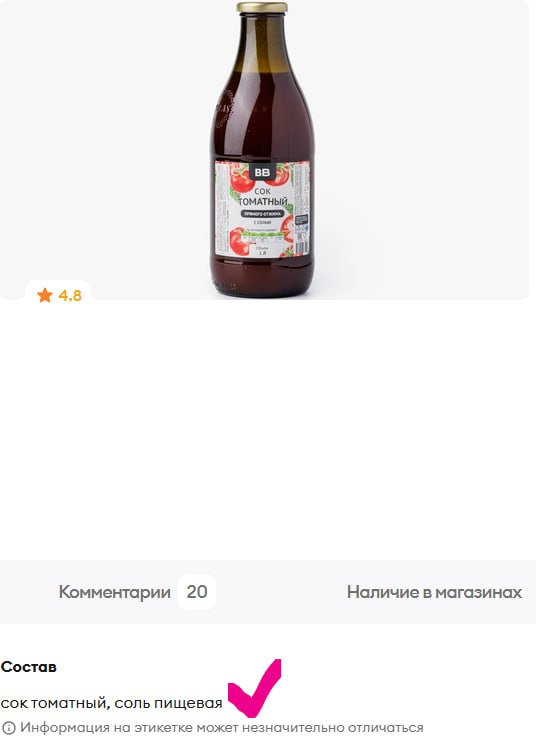Click the top-left tomato illustration on label
The height and width of the screenshot is (742, 536).
coord(241,177)
